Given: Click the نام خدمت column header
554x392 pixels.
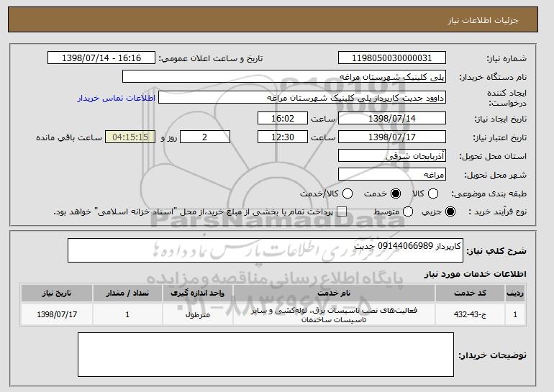Looking at the screenshot, I should [x=334, y=293].
